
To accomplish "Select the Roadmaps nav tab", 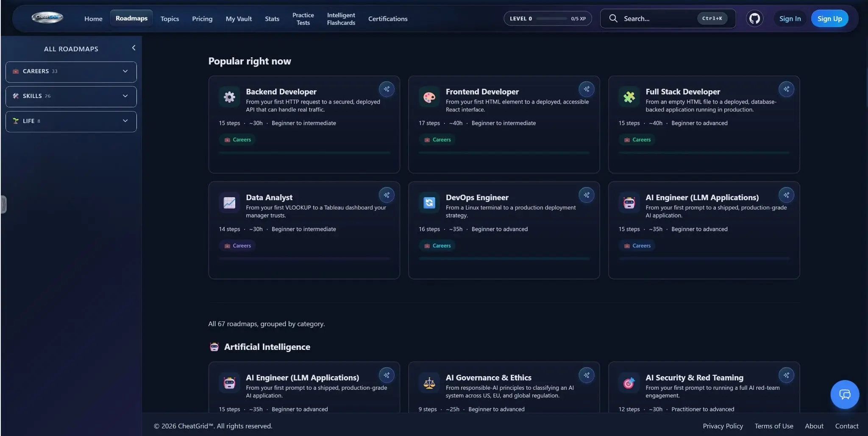I will (131, 18).
